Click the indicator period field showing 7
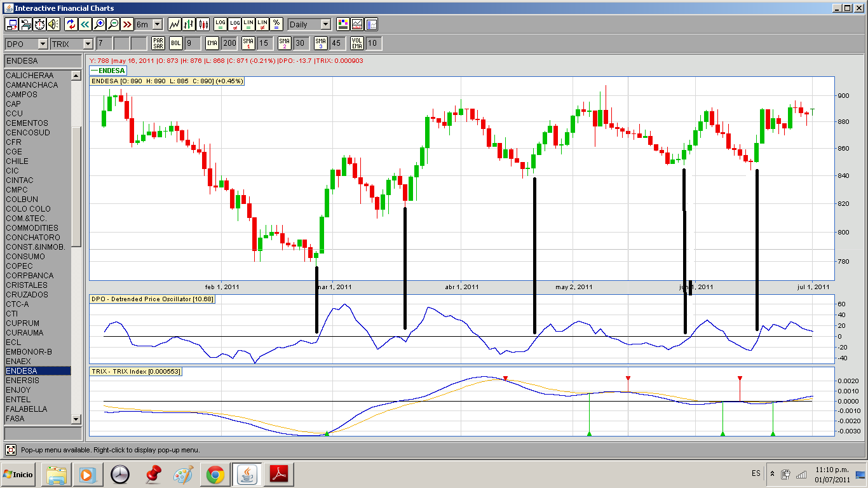Viewport: 868px width, 488px height. [x=104, y=43]
